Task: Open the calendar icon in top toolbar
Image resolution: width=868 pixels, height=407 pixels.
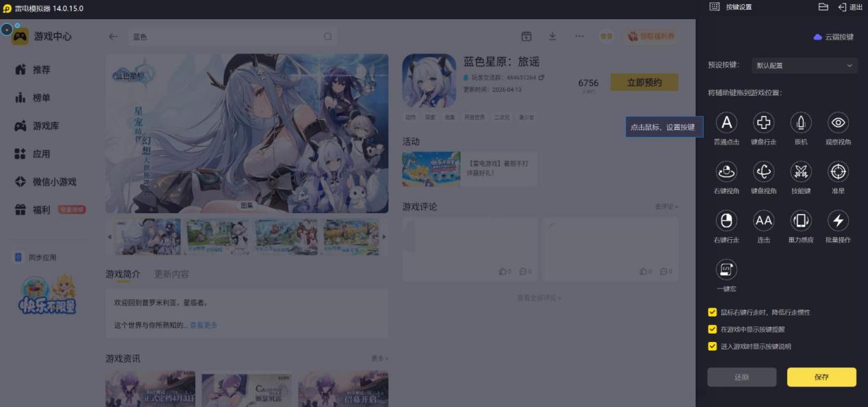Action: click(526, 36)
